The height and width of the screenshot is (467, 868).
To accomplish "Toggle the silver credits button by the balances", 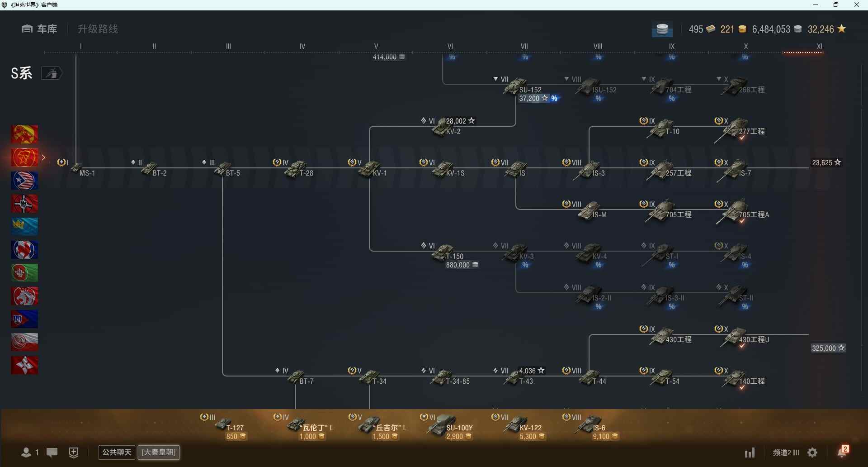I will tap(662, 29).
